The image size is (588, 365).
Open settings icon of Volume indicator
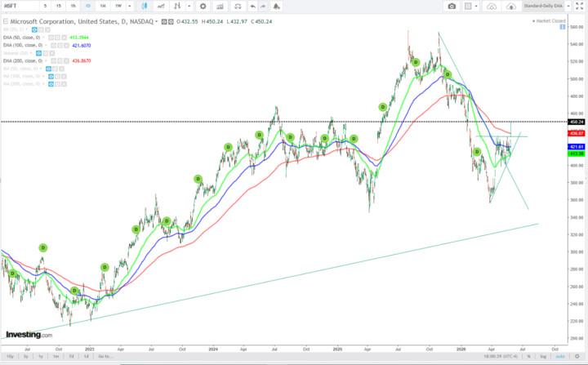(46, 53)
